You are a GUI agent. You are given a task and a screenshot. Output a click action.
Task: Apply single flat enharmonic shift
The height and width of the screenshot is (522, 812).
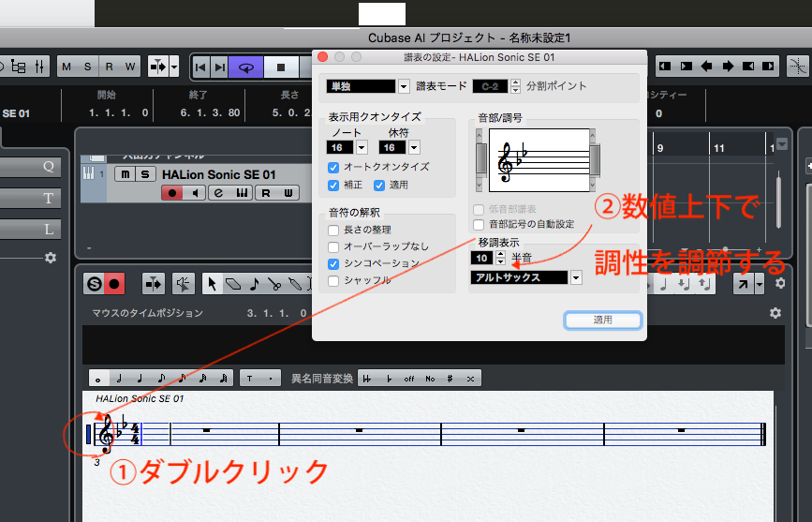pyautogui.click(x=389, y=379)
